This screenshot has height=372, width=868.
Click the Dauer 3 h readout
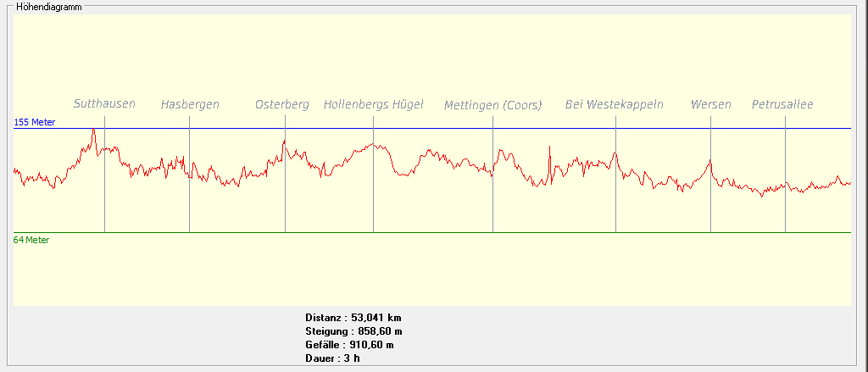click(332, 358)
